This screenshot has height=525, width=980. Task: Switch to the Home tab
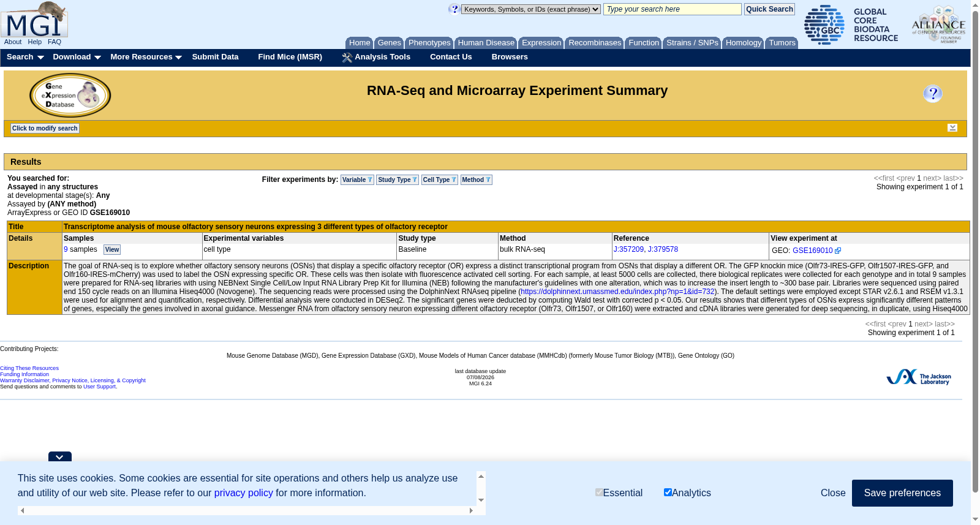click(x=360, y=43)
